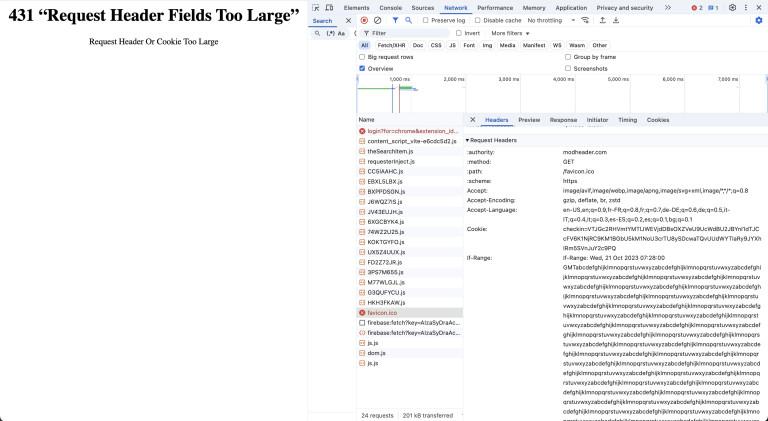
Task: Select the firebase:fetch request with checkbox icon
Action: click(x=409, y=323)
